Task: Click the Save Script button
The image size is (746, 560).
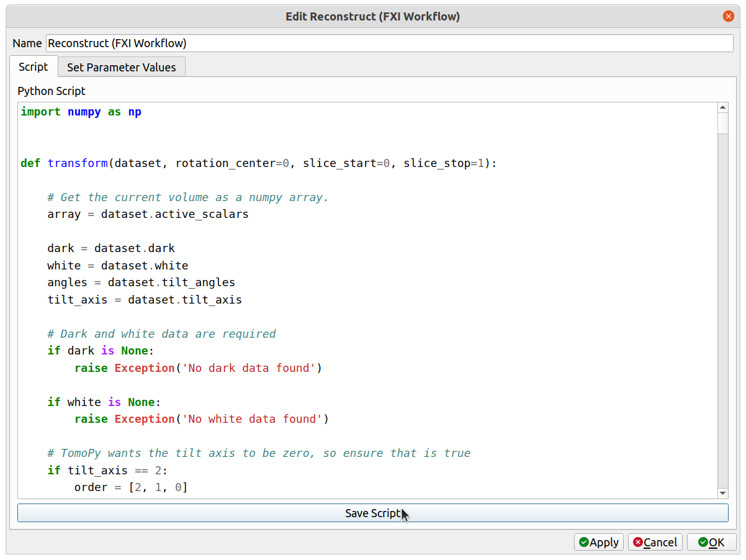Action: point(372,513)
